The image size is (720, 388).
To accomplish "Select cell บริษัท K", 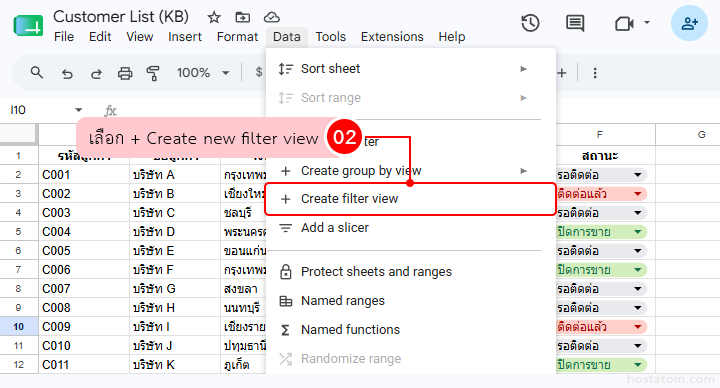I will (x=175, y=365).
